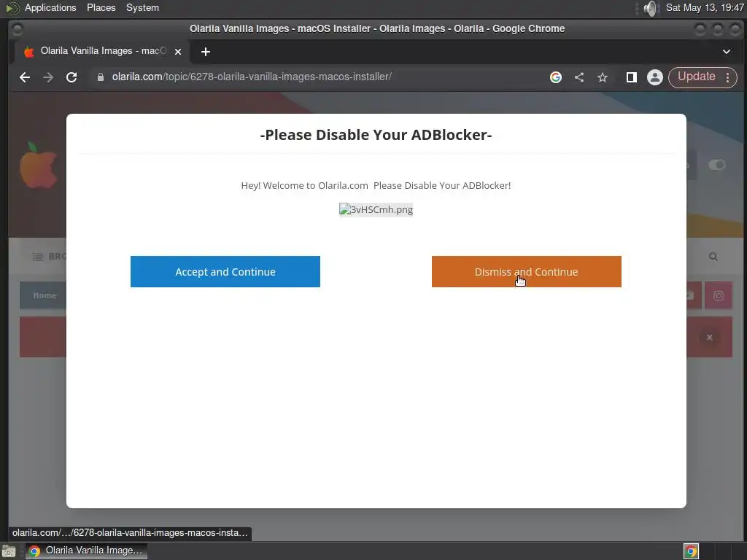Reload the current Olarila page
Image resolution: width=747 pixels, height=560 pixels.
pyautogui.click(x=71, y=77)
